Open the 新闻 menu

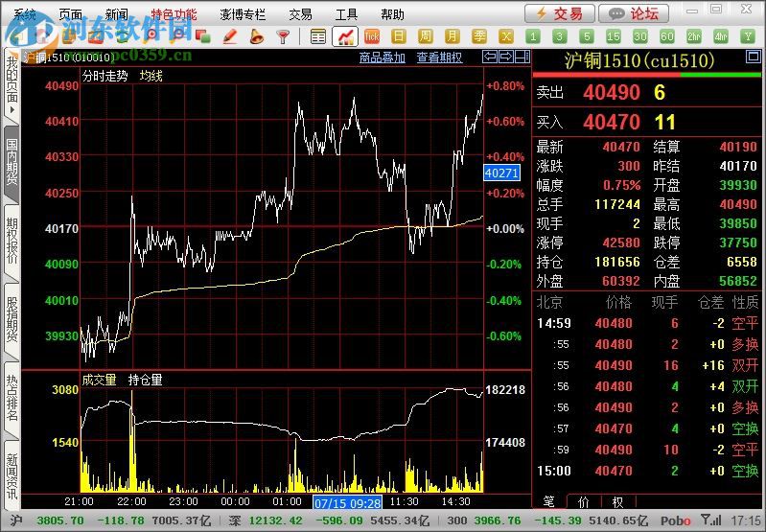[x=116, y=14]
